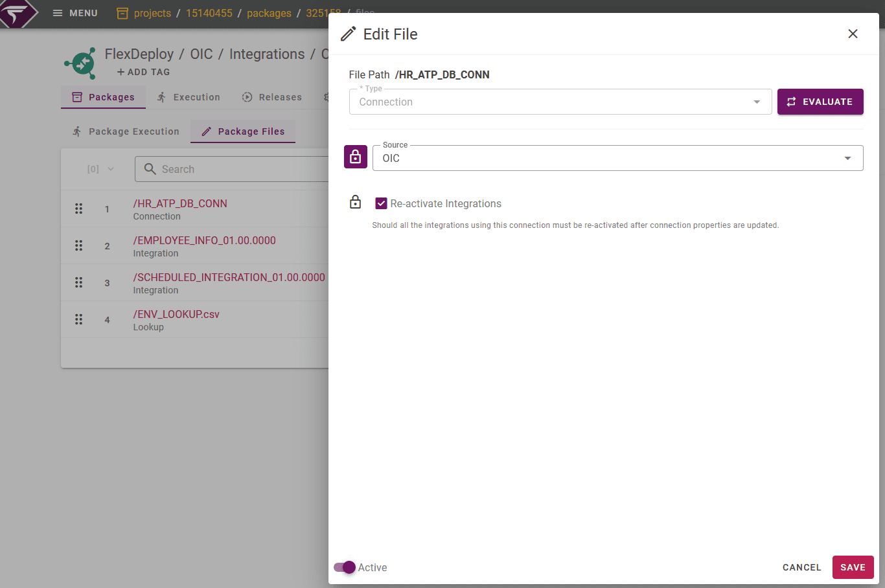The image size is (885, 588).
Task: Open the Source dropdown showing OIC
Action: 847,158
